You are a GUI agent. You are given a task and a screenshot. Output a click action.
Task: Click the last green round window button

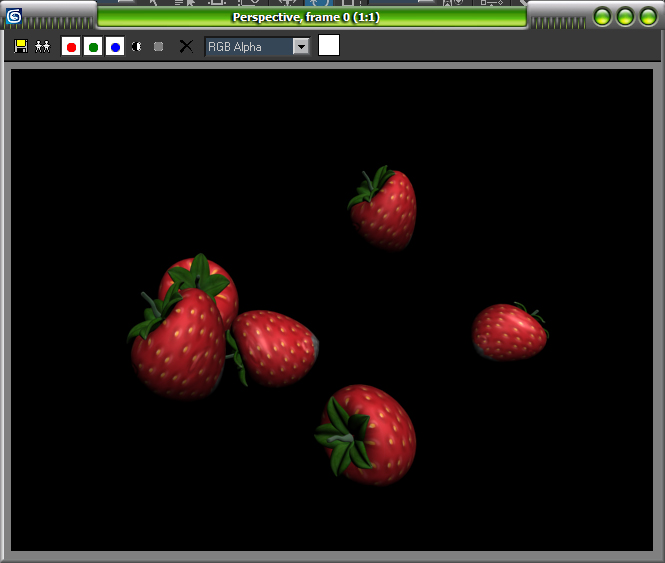648,17
